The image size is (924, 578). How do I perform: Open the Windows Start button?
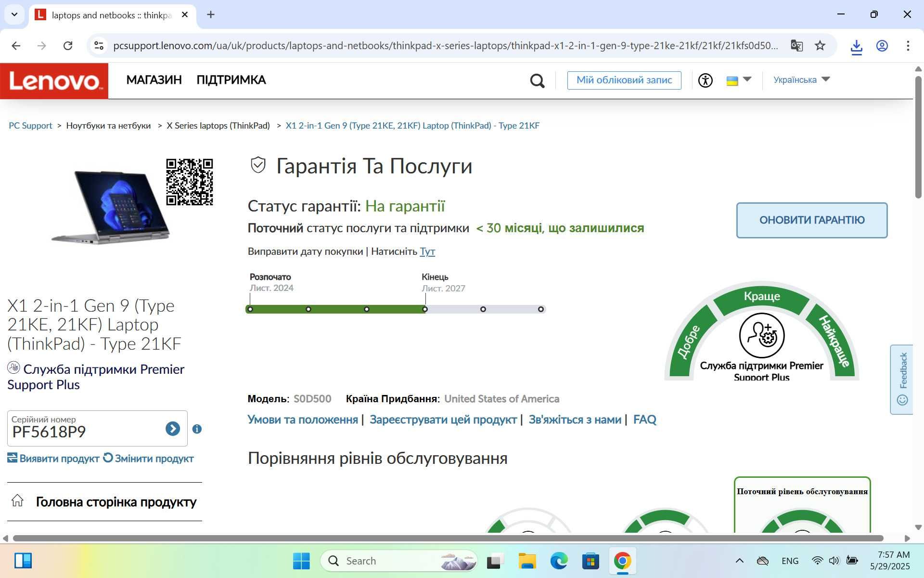[x=301, y=561]
